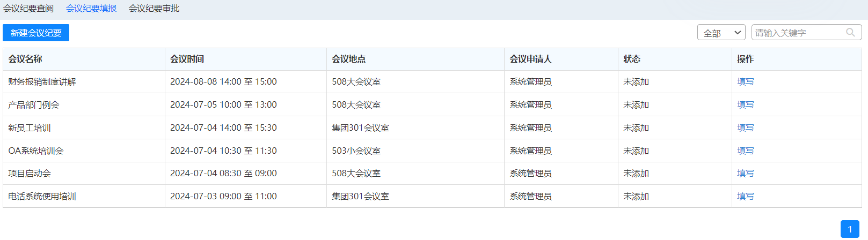Select the 财务报销制度讲解 meeting name cell

[x=42, y=82]
